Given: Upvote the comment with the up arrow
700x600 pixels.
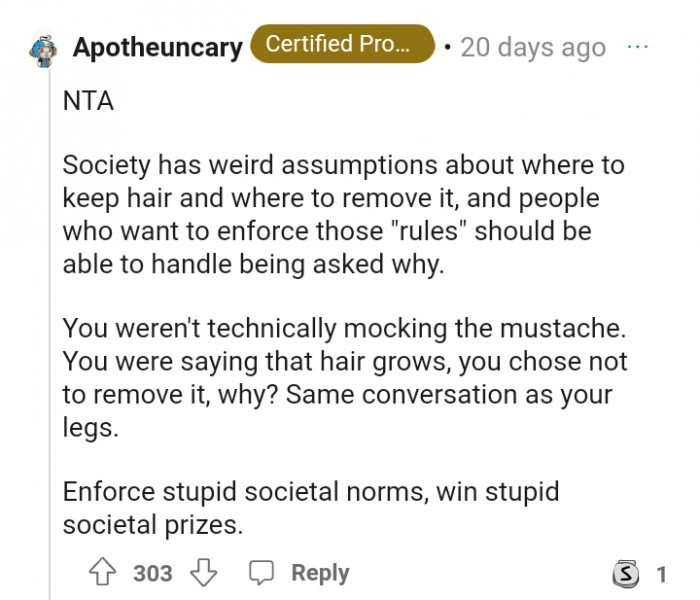Looking at the screenshot, I should [103, 573].
